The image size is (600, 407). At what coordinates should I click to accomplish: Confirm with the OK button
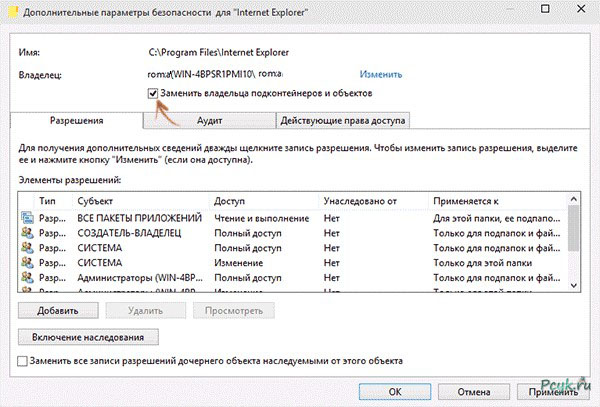pos(395,392)
